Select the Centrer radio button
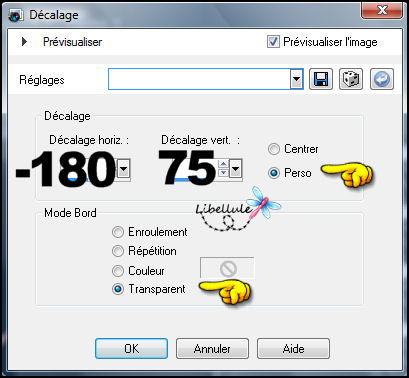Image resolution: width=409 pixels, height=378 pixels. (x=274, y=149)
